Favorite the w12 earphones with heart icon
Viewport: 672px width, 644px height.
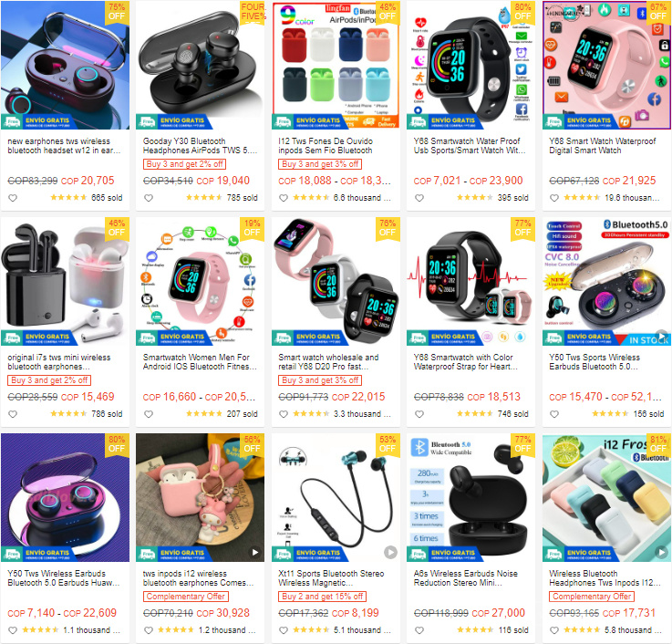(x=13, y=198)
